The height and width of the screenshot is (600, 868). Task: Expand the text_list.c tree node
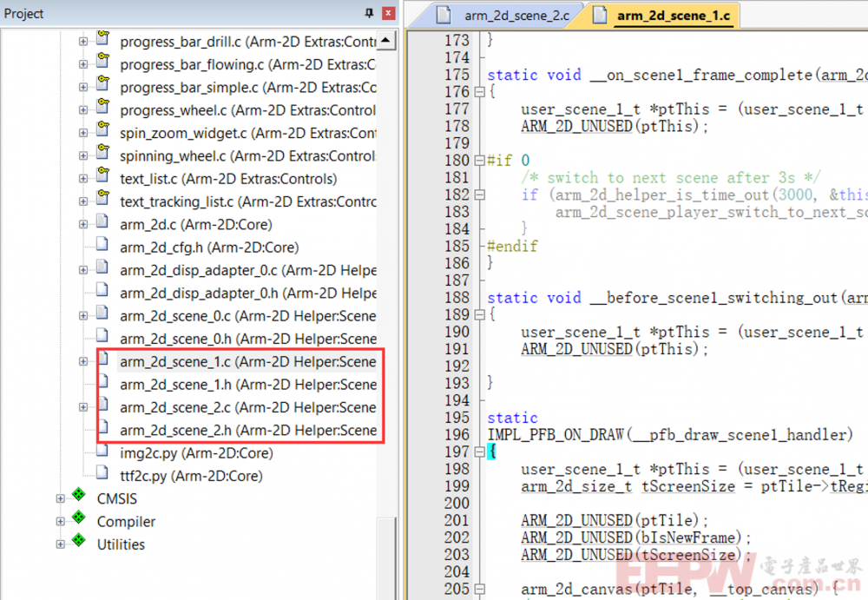tap(83, 178)
